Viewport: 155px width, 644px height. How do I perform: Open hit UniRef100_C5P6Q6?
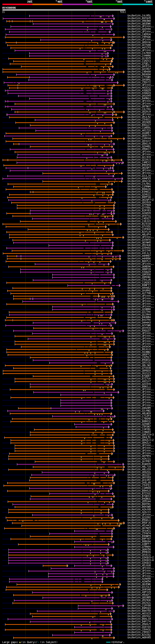[x=139, y=37]
